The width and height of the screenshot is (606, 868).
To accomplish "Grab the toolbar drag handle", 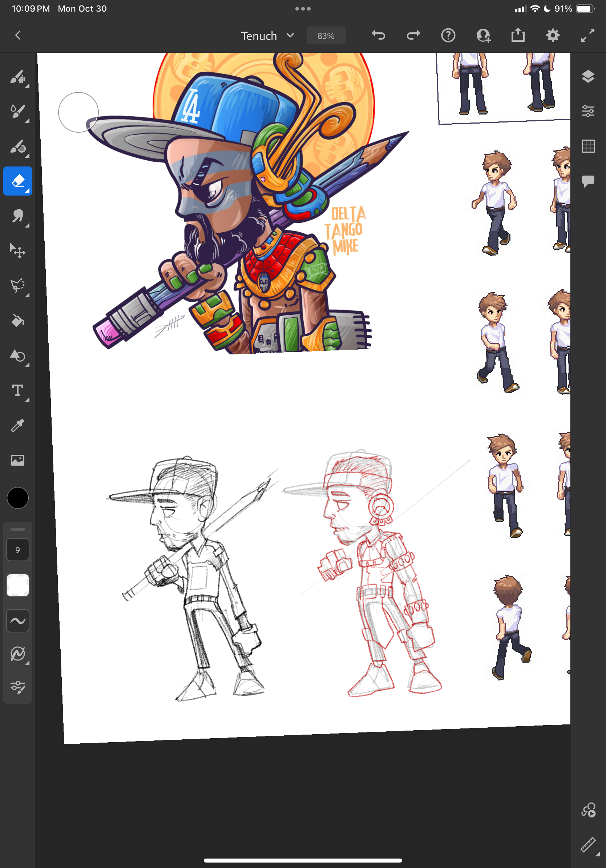I will [18, 529].
